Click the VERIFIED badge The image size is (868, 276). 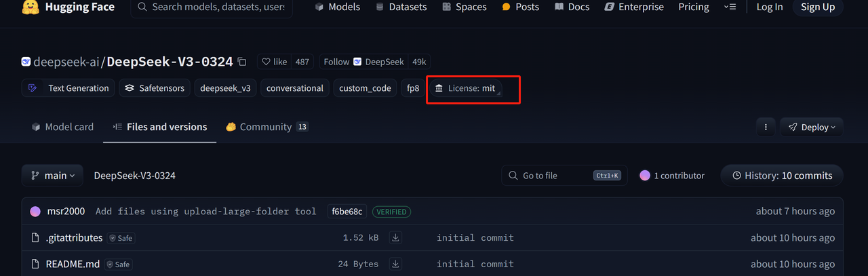coord(391,212)
